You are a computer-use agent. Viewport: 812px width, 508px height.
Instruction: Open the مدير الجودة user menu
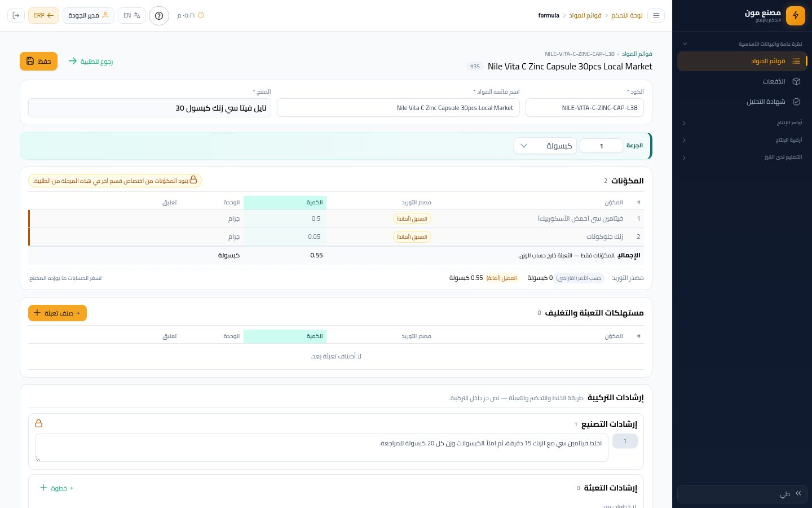(89, 15)
